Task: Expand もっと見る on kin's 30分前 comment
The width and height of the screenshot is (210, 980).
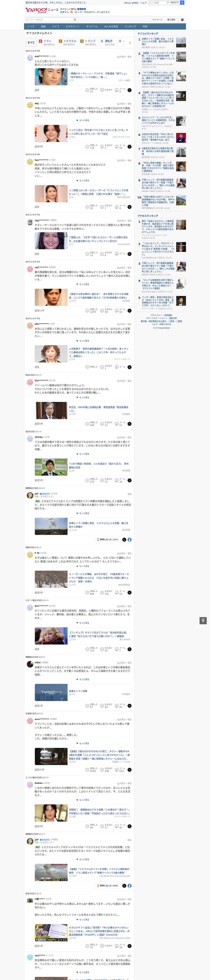Action: pyautogui.click(x=83, y=398)
